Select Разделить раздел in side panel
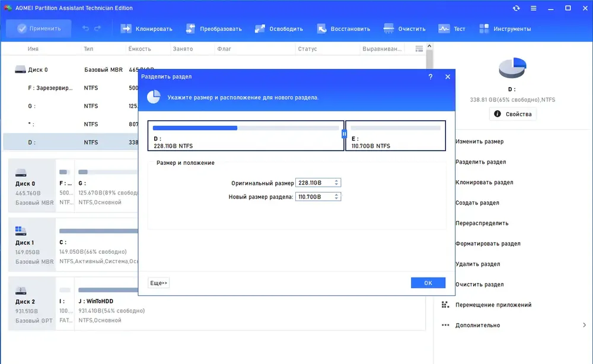 (480, 162)
